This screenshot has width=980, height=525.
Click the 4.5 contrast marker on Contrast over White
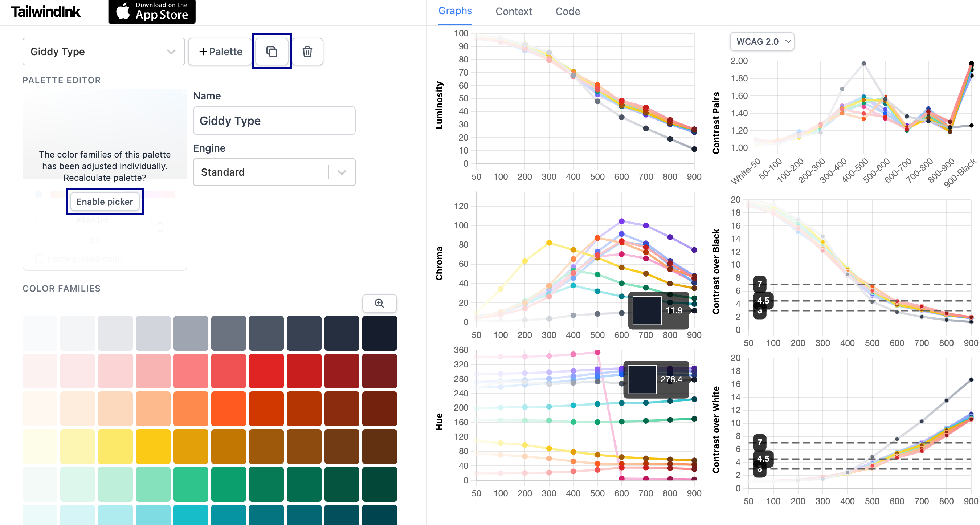point(763,459)
